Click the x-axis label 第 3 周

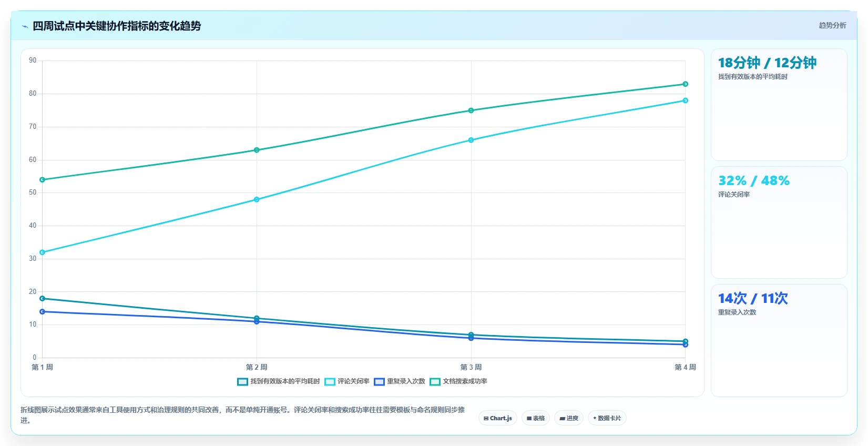(x=471, y=367)
